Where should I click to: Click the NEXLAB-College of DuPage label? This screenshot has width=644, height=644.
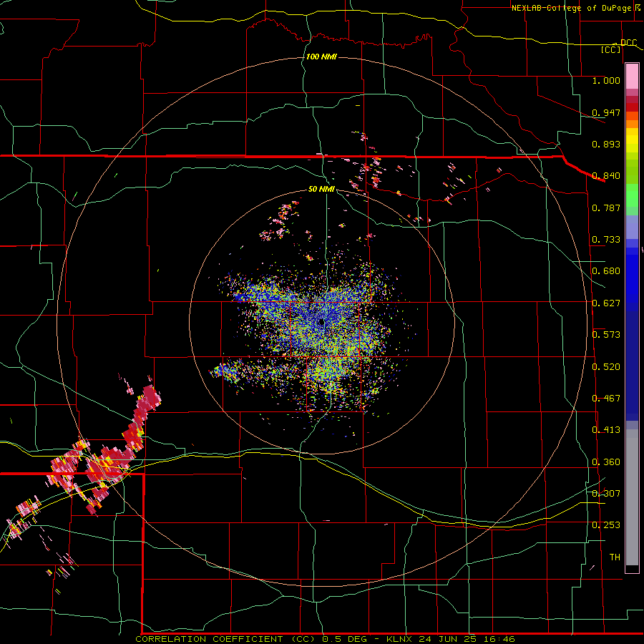[571, 8]
